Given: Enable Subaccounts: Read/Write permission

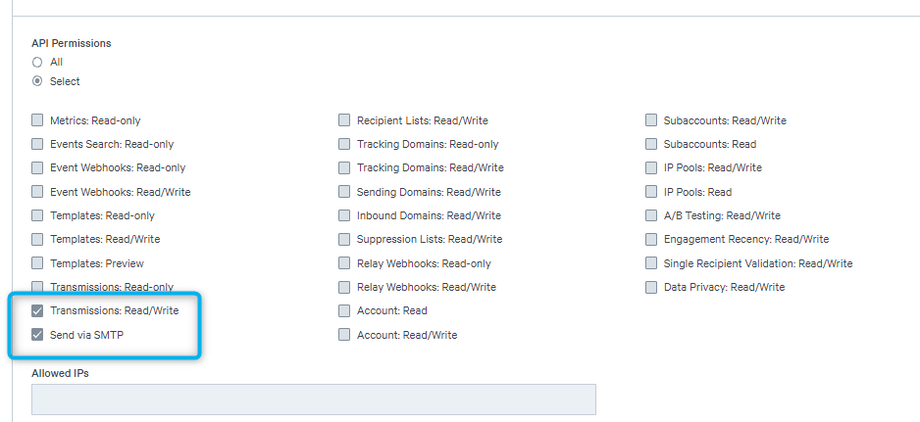Looking at the screenshot, I should point(651,120).
